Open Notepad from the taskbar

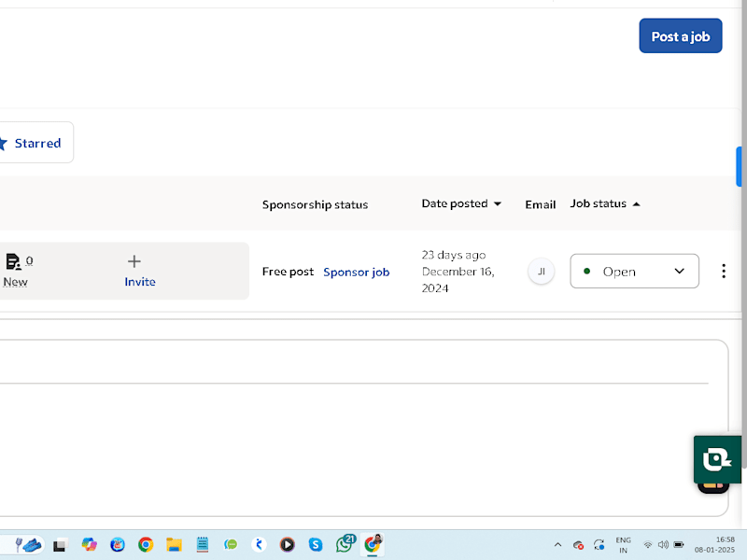(x=203, y=544)
